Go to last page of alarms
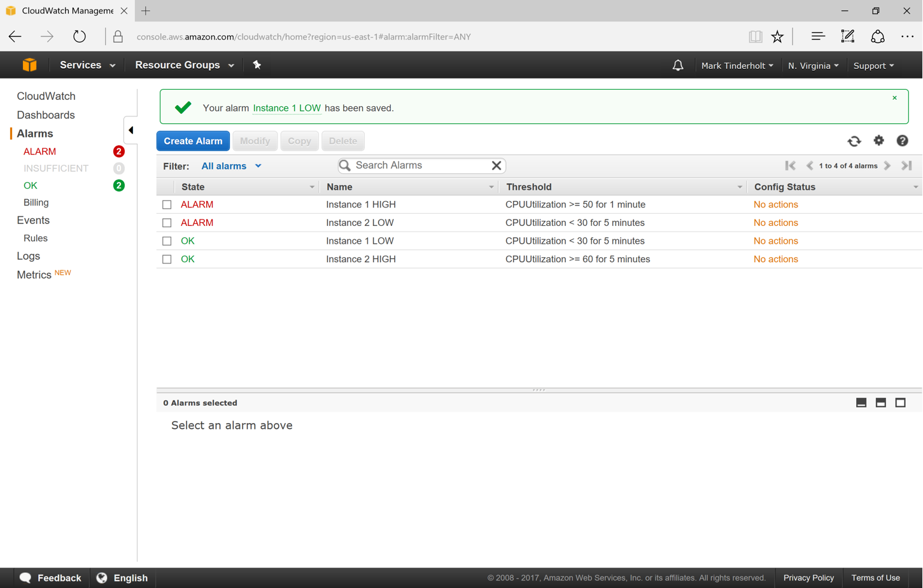Image resolution: width=923 pixels, height=588 pixels. coord(907,165)
